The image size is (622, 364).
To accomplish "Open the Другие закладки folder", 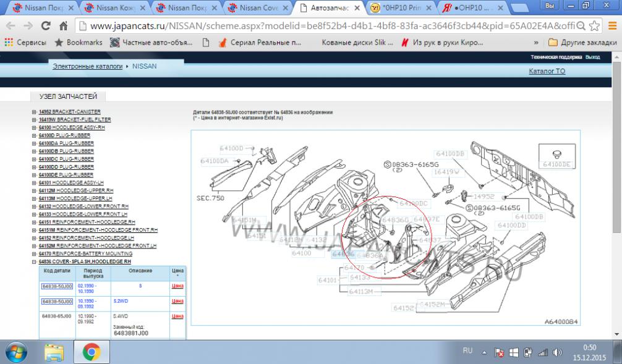I will (582, 43).
